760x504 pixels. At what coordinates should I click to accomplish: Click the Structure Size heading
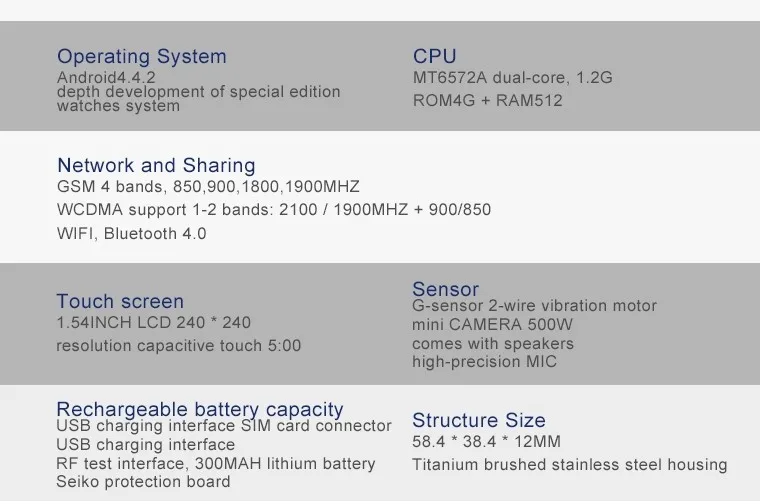[478, 420]
